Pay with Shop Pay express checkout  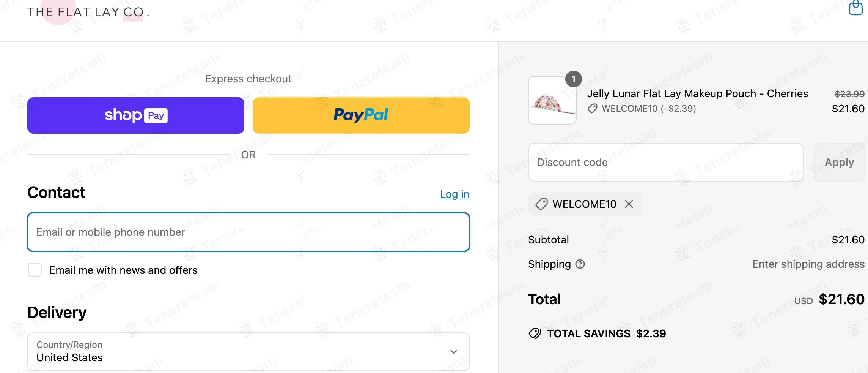pyautogui.click(x=136, y=115)
